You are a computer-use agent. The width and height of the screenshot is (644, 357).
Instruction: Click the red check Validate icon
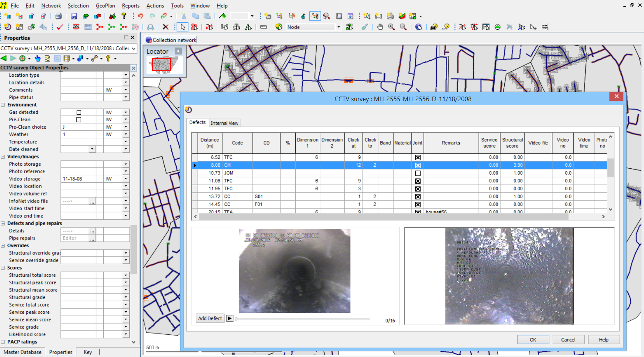pos(60,27)
